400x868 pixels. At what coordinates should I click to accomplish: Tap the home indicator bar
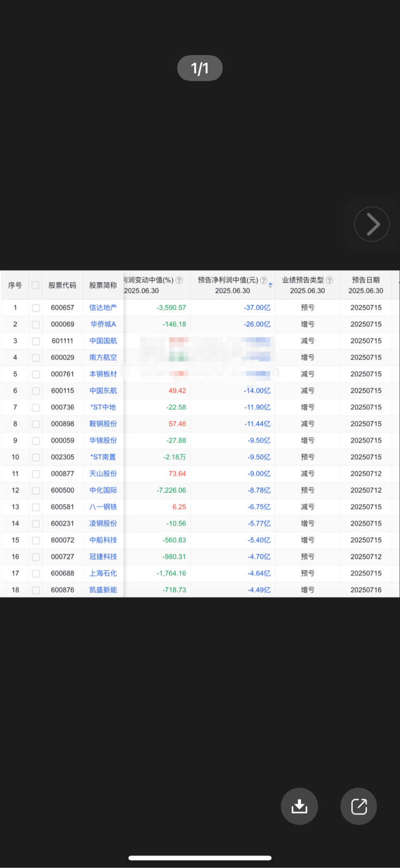tap(200, 858)
